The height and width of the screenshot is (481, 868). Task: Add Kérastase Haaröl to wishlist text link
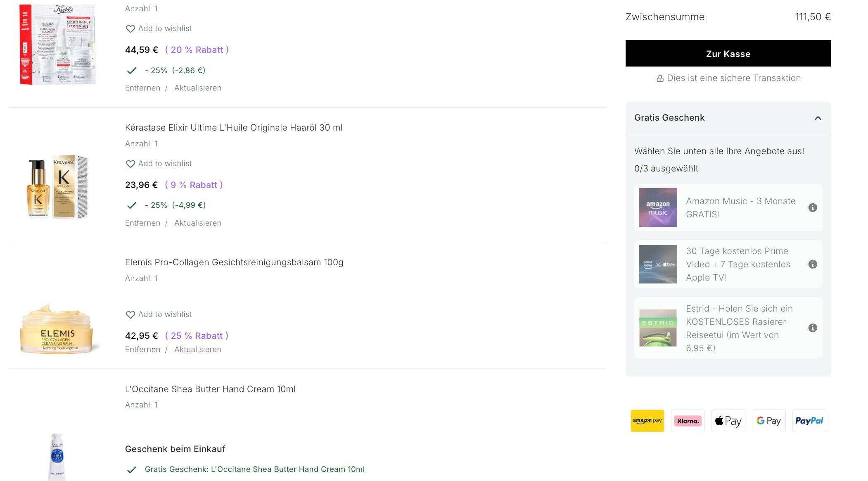click(x=165, y=164)
